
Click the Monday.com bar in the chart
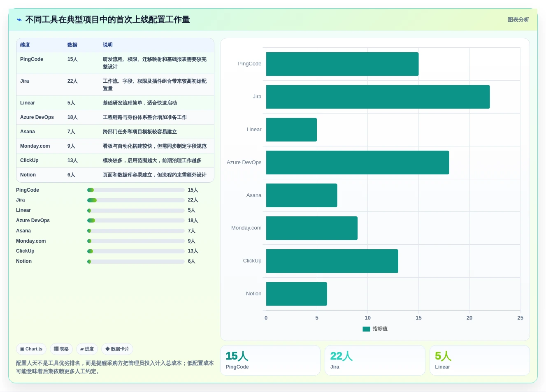tap(312, 228)
